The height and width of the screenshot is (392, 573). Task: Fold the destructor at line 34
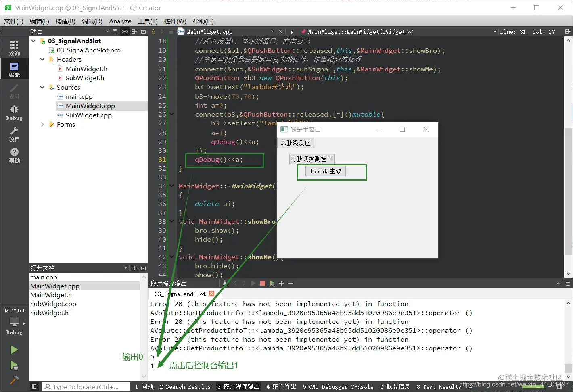click(172, 186)
